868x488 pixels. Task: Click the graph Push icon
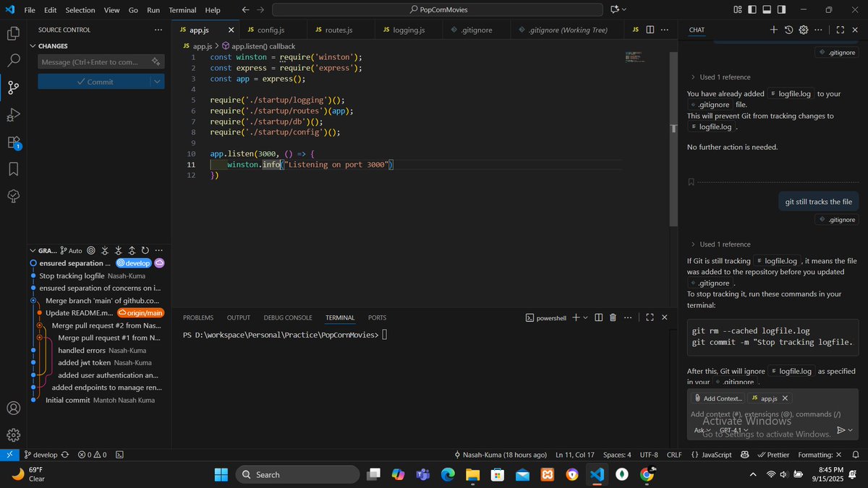click(x=132, y=250)
